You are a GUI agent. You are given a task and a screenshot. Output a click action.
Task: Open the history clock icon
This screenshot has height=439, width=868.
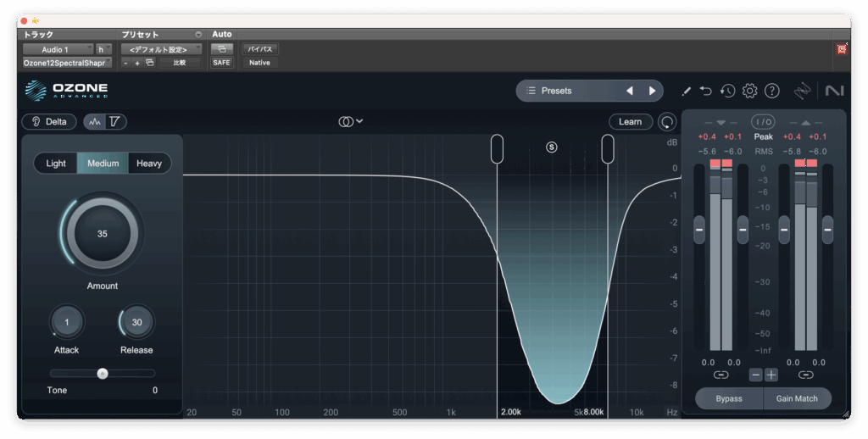click(x=727, y=91)
